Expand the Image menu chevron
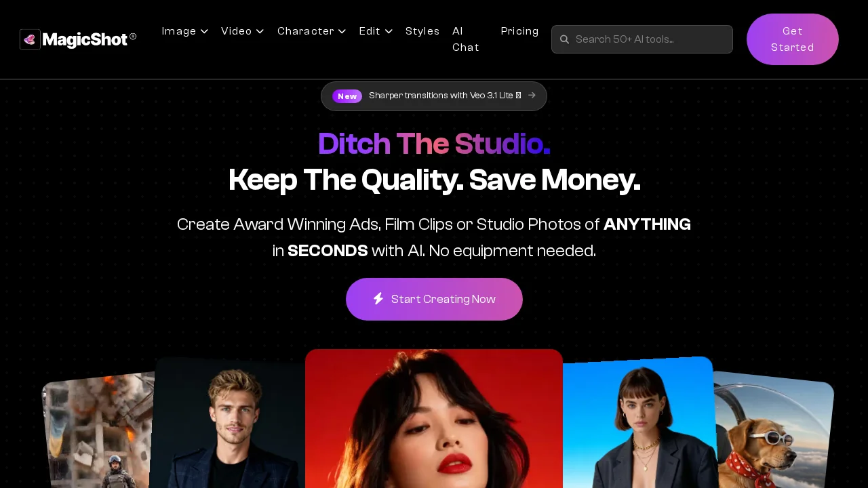The image size is (868, 488). [204, 31]
